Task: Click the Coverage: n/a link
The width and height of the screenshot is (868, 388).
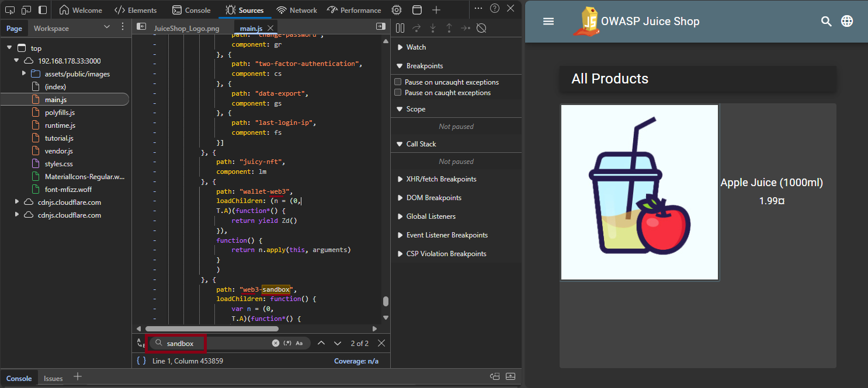Action: tap(356, 361)
